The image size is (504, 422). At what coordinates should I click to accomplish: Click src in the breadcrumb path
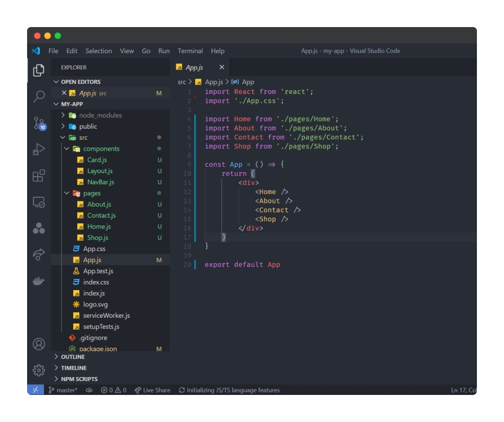click(x=182, y=82)
